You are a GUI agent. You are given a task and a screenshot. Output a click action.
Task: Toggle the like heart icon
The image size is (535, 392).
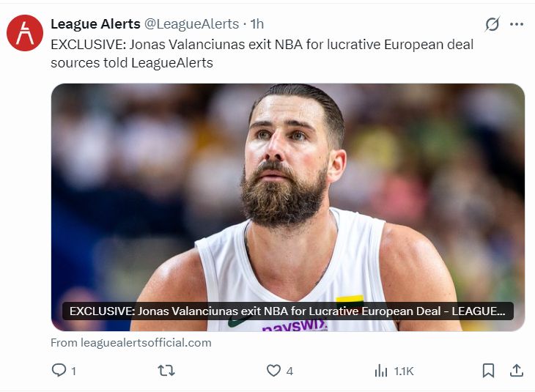tap(273, 371)
